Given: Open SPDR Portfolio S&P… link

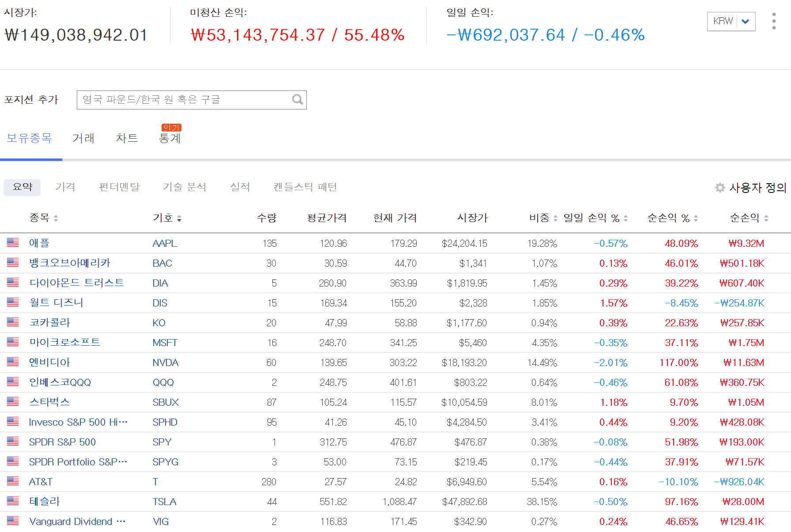Looking at the screenshot, I should [x=78, y=462].
